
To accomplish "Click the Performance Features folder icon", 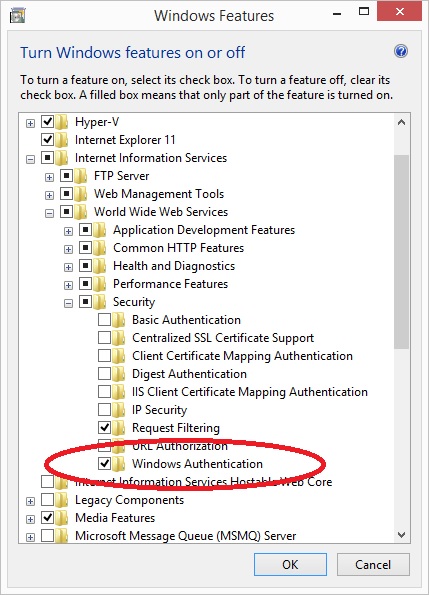I will click(x=100, y=284).
